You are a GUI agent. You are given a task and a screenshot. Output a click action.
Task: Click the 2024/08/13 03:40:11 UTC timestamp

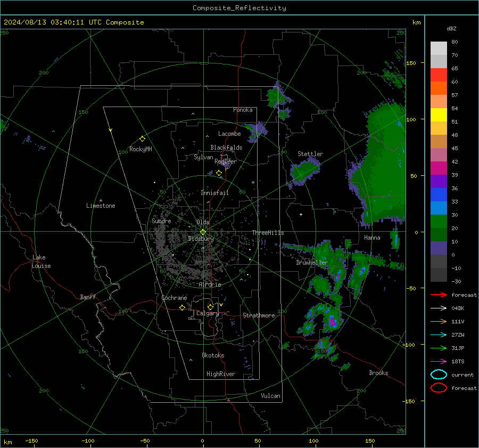(x=73, y=22)
